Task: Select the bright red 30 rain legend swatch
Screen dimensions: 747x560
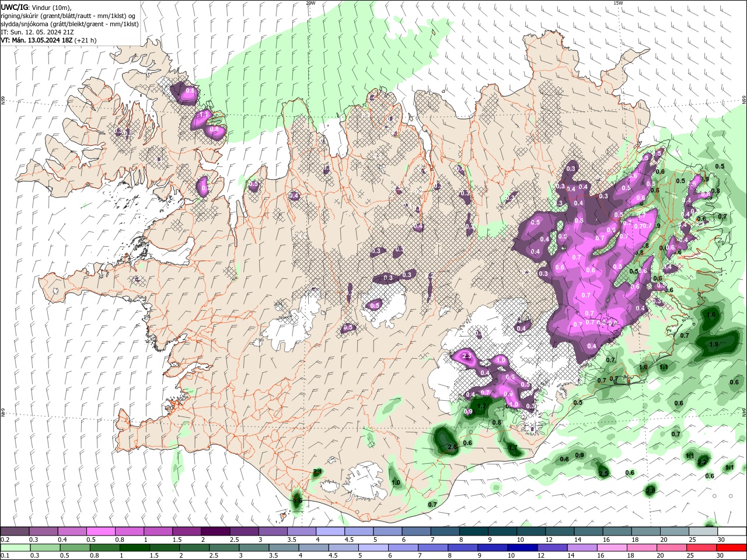Action: click(x=731, y=548)
